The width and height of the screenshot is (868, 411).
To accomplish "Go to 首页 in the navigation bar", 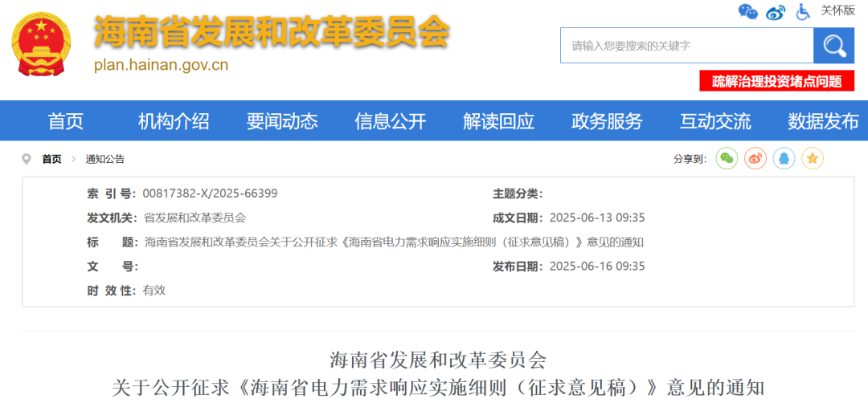I will (x=66, y=120).
